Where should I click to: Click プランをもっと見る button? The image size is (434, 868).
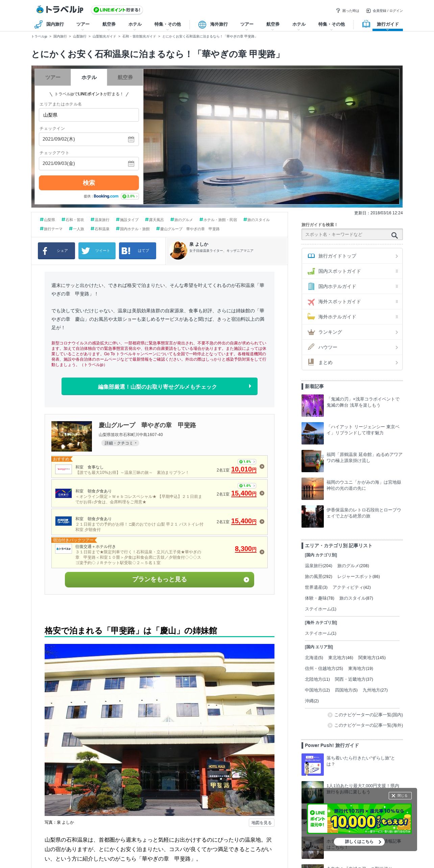[x=160, y=580]
